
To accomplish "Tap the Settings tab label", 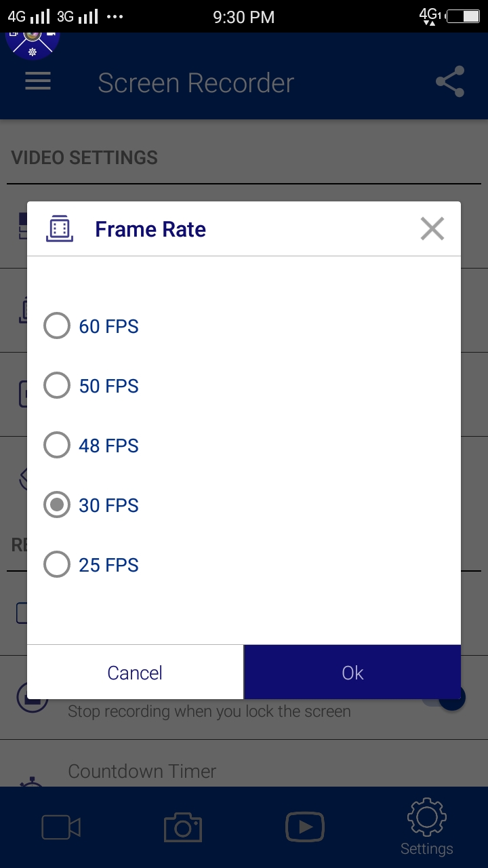I will click(x=426, y=848).
